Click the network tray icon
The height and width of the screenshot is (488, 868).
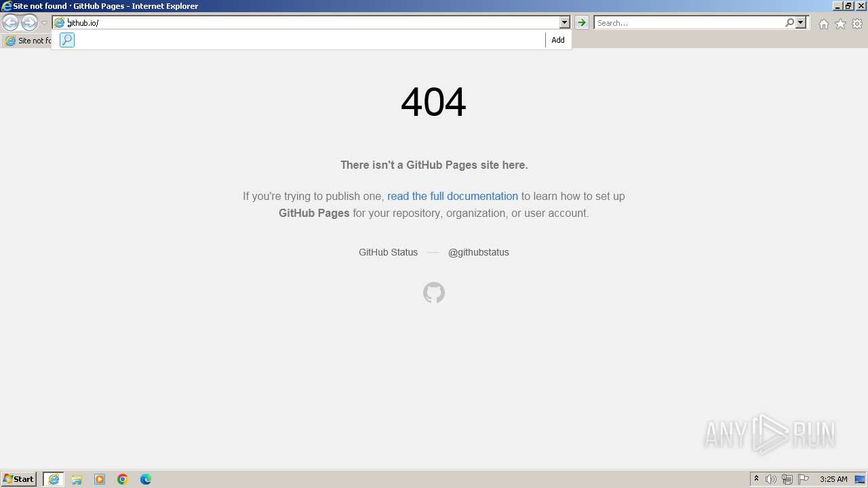pyautogui.click(x=787, y=479)
